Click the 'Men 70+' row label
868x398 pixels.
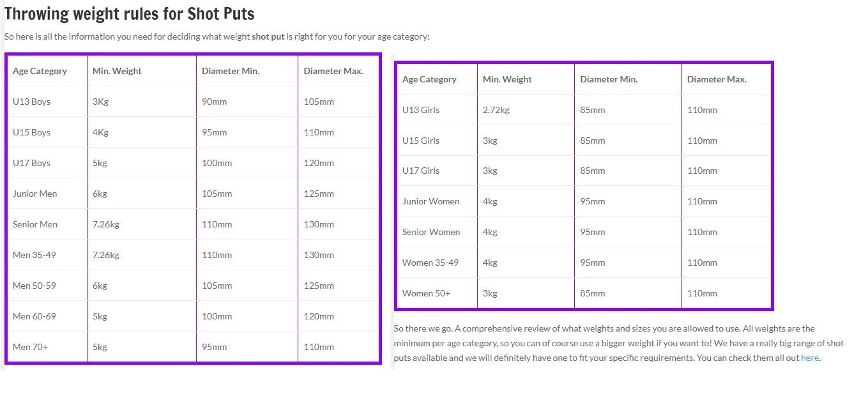pos(30,347)
